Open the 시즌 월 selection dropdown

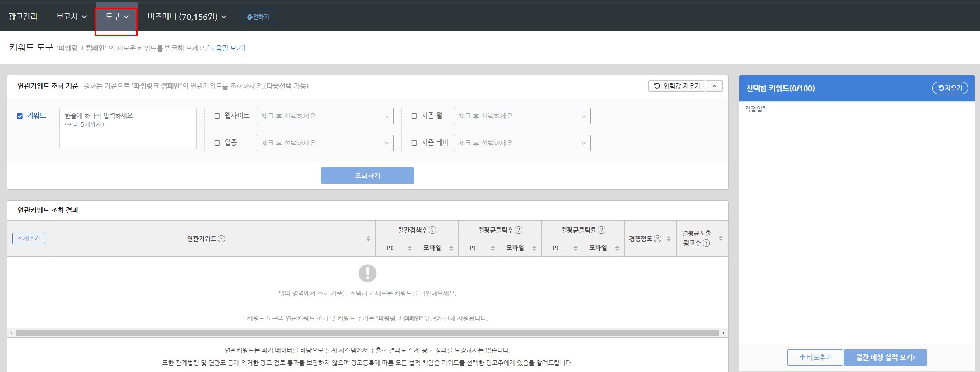522,116
